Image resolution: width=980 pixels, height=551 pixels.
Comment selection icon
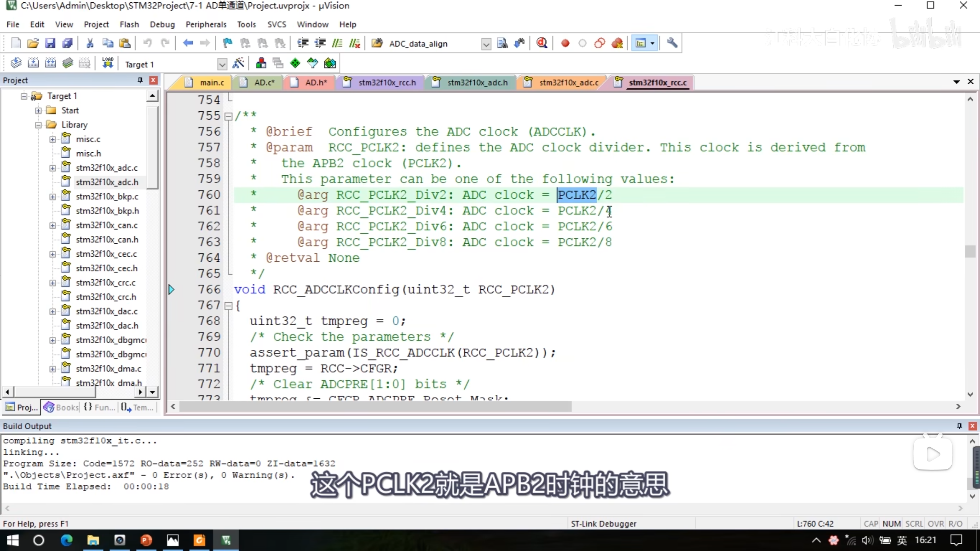coord(337,43)
